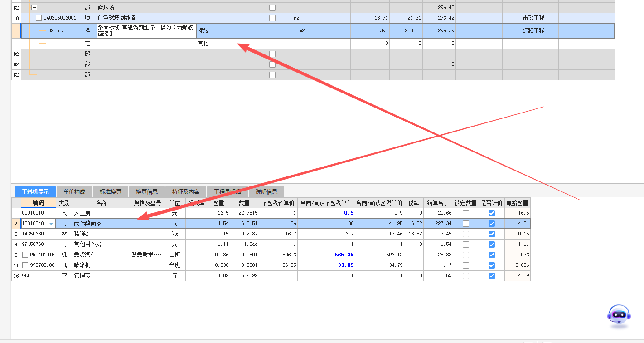The height and width of the screenshot is (343, 644).
Task: Enable 锁定数量 for 载货汽车 row
Action: point(465,255)
